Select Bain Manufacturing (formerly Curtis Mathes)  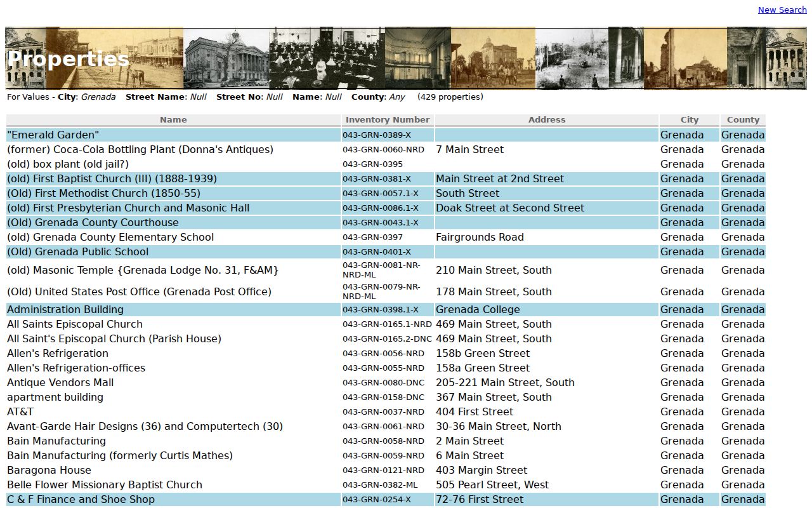[120, 455]
